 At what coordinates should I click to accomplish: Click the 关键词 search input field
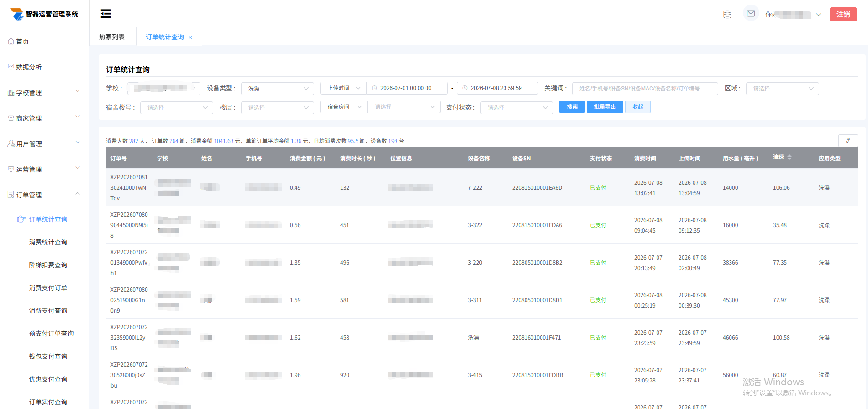(x=645, y=88)
